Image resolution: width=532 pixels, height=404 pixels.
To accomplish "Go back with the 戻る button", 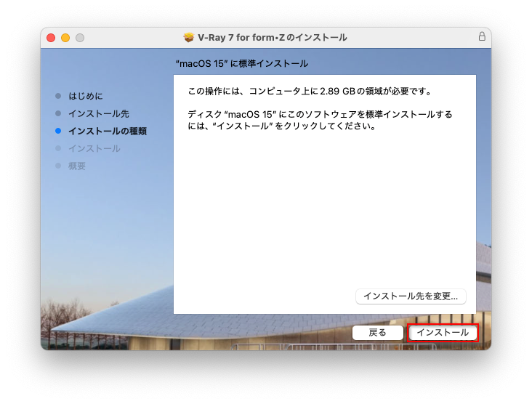I will (377, 333).
